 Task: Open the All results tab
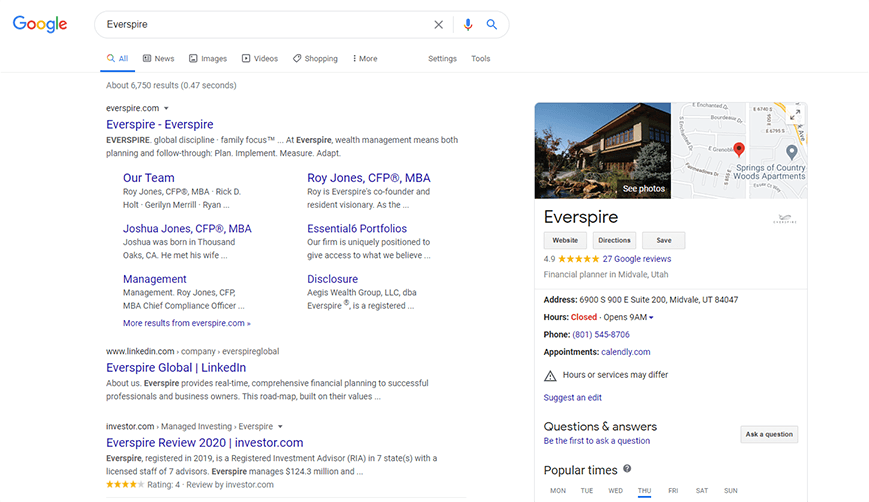coord(117,59)
